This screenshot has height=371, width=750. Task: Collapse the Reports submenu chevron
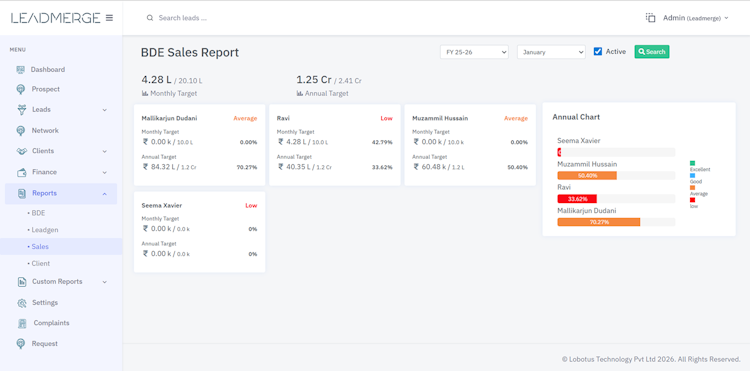[x=104, y=194]
